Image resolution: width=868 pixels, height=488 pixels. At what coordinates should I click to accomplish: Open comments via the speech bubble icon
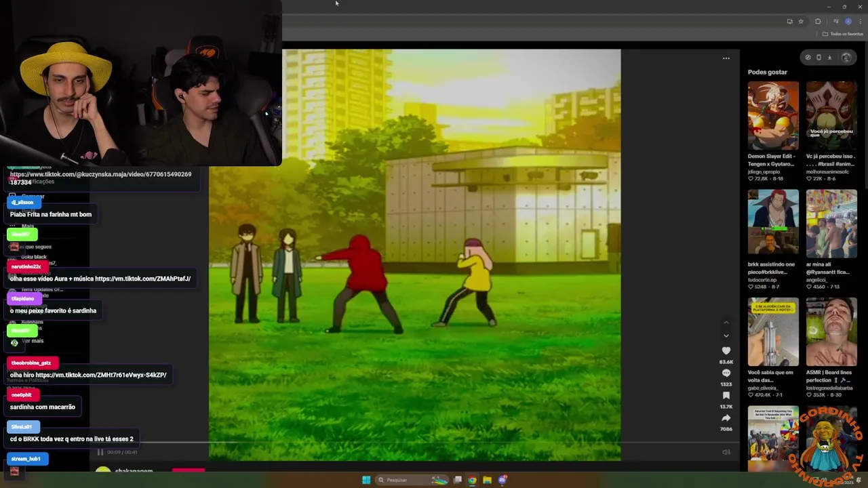[726, 373]
